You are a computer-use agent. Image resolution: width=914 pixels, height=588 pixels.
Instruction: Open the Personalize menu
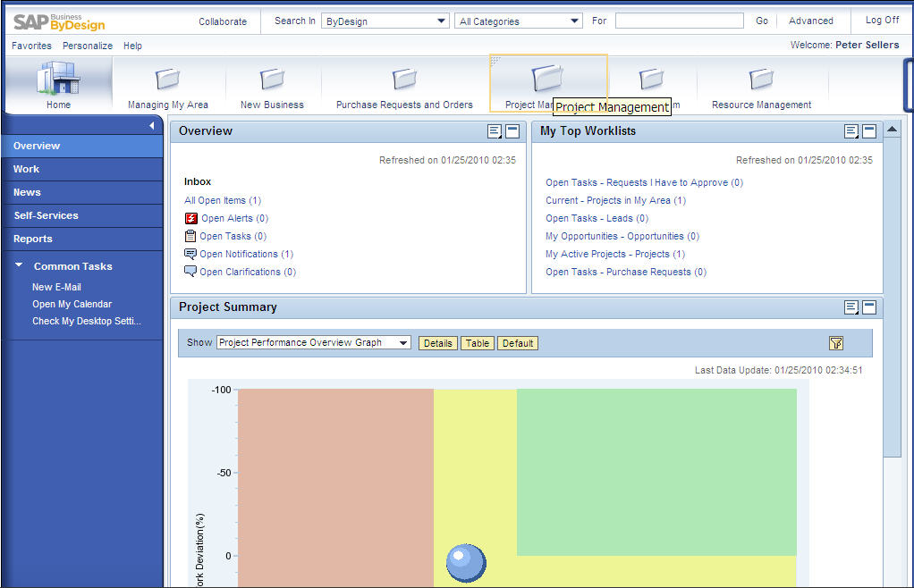tap(88, 46)
